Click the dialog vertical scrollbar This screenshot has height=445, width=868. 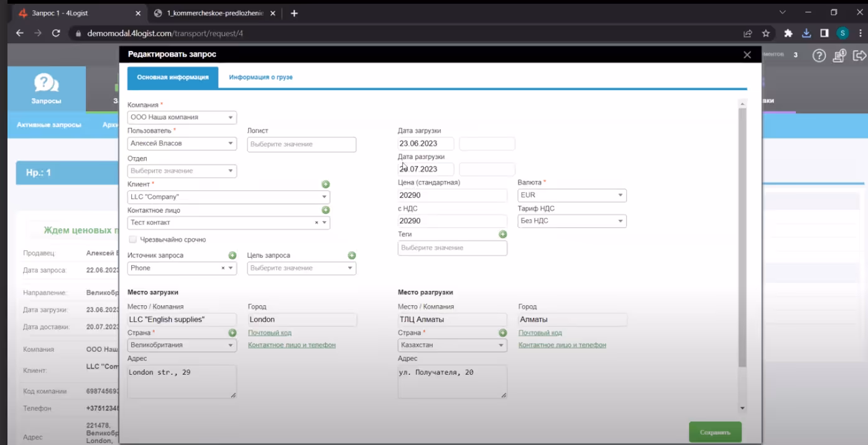pyautogui.click(x=742, y=236)
